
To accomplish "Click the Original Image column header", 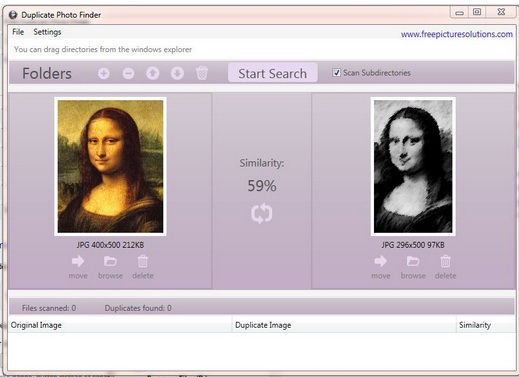I will point(120,325).
